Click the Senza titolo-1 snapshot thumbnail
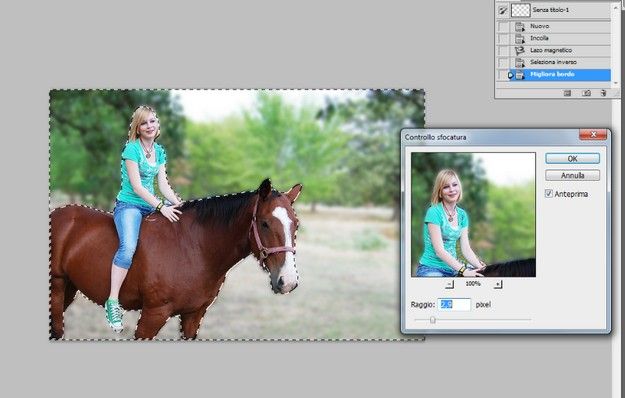 (x=521, y=11)
